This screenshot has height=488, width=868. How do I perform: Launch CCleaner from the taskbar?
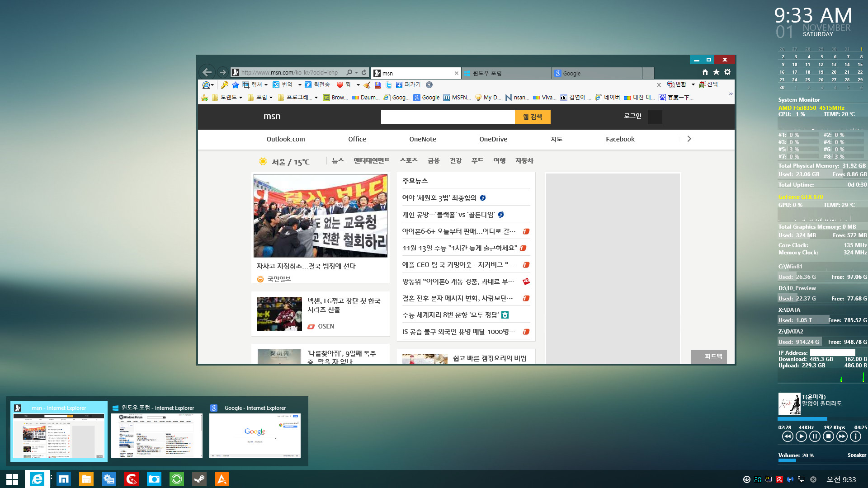coord(132,479)
